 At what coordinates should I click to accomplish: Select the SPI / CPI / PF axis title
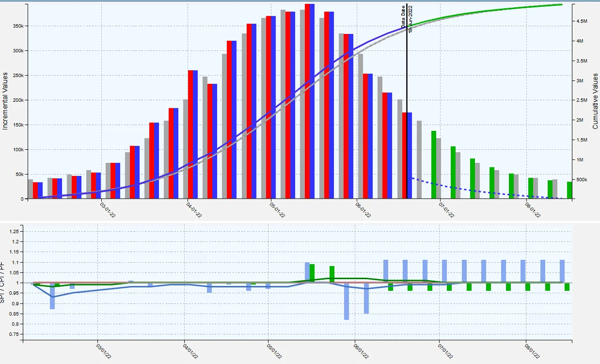pos(2,283)
